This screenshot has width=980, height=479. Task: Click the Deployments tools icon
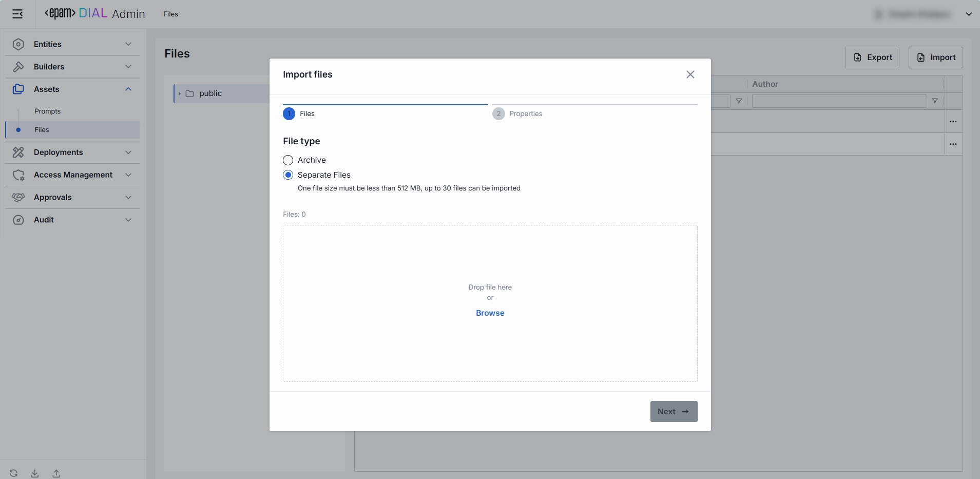point(18,152)
